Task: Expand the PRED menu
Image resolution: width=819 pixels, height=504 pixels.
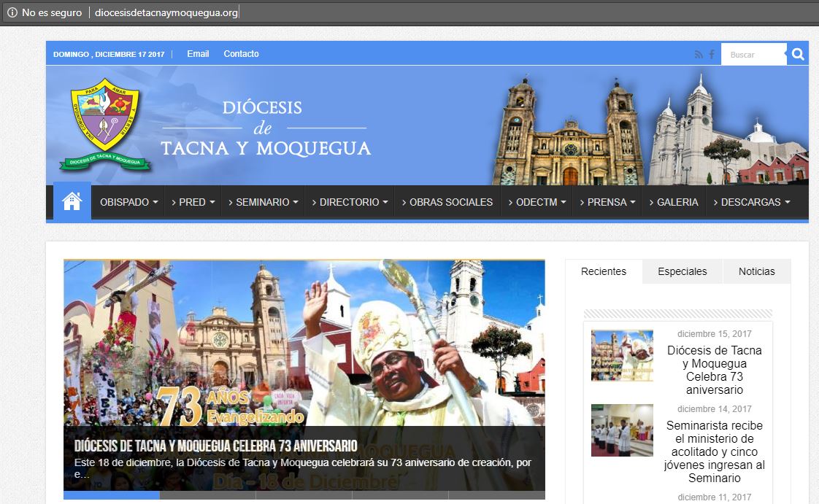Action: (x=193, y=202)
